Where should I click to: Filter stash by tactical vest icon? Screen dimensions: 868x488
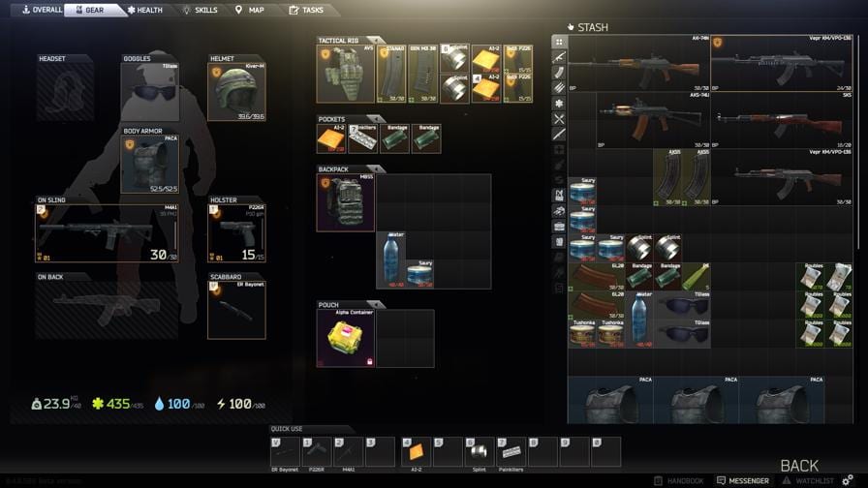point(559,196)
